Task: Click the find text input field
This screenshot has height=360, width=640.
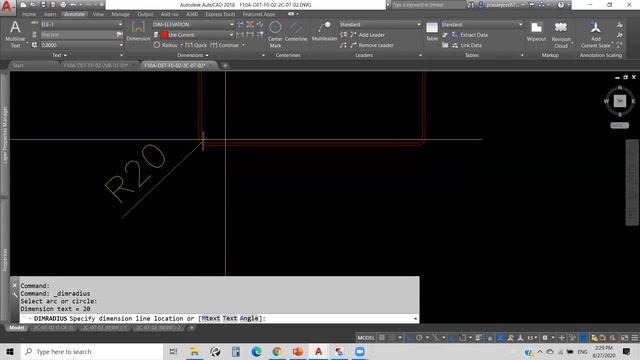Action: (78, 35)
